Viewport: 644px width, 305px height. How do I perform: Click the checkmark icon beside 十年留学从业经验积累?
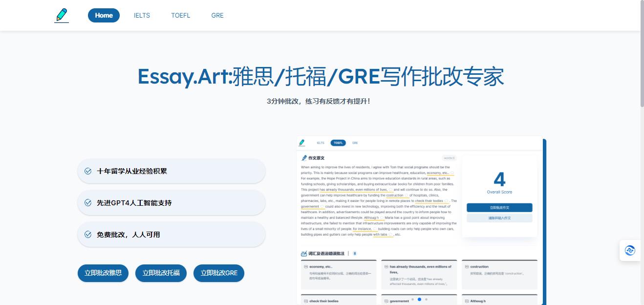tap(88, 171)
